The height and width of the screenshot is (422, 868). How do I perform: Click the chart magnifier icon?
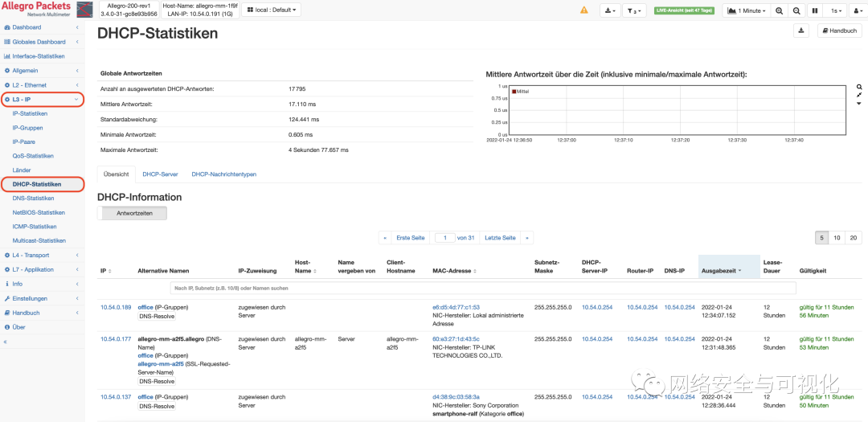click(x=859, y=87)
